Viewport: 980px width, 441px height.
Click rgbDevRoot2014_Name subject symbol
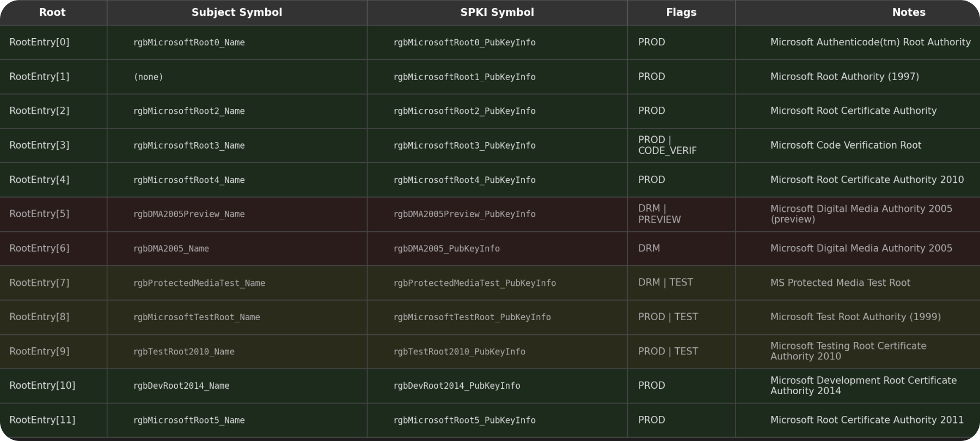(181, 385)
